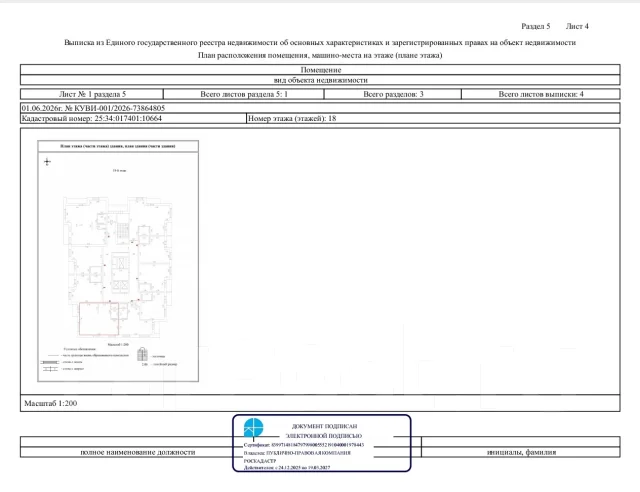Click 'ДОКУМЕНТ ПОДПИСАН' in the stamp

324,426
